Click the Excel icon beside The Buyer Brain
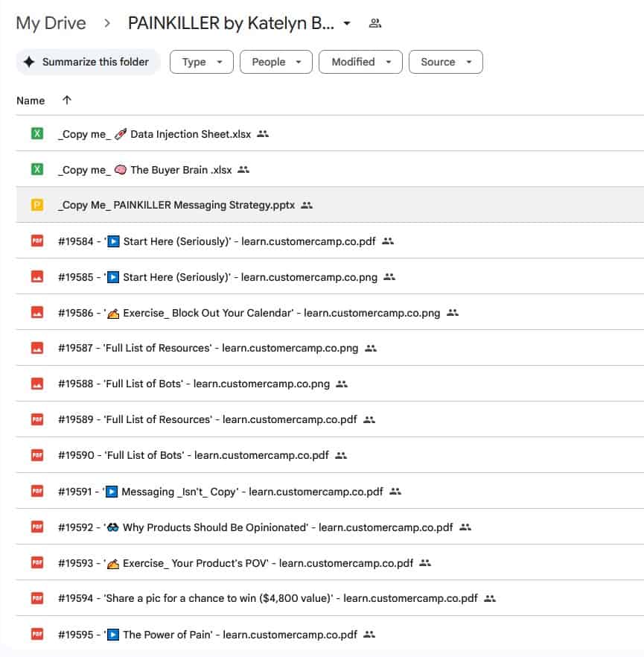 tap(37, 170)
